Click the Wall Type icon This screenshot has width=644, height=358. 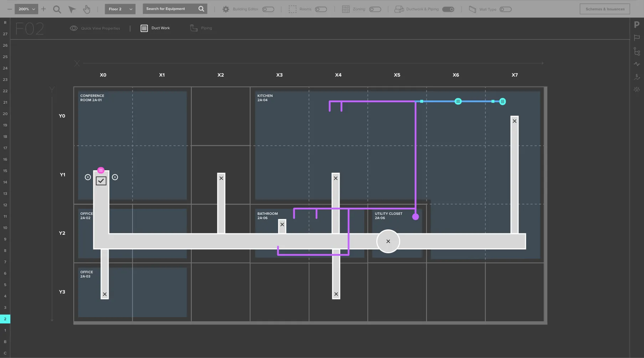pyautogui.click(x=473, y=9)
